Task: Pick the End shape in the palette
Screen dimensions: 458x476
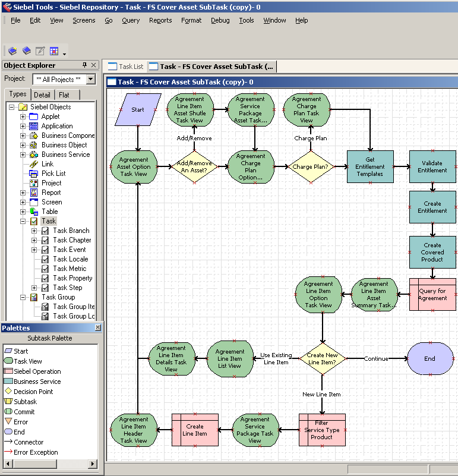Action: [x=15, y=432]
